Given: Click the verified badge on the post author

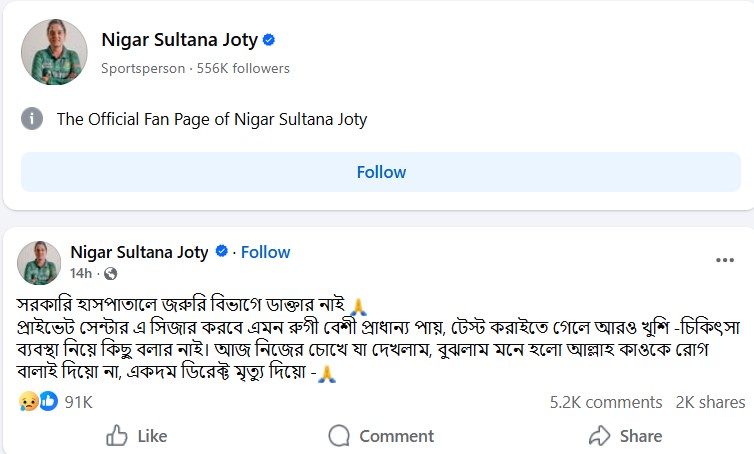Looking at the screenshot, I should point(222,252).
